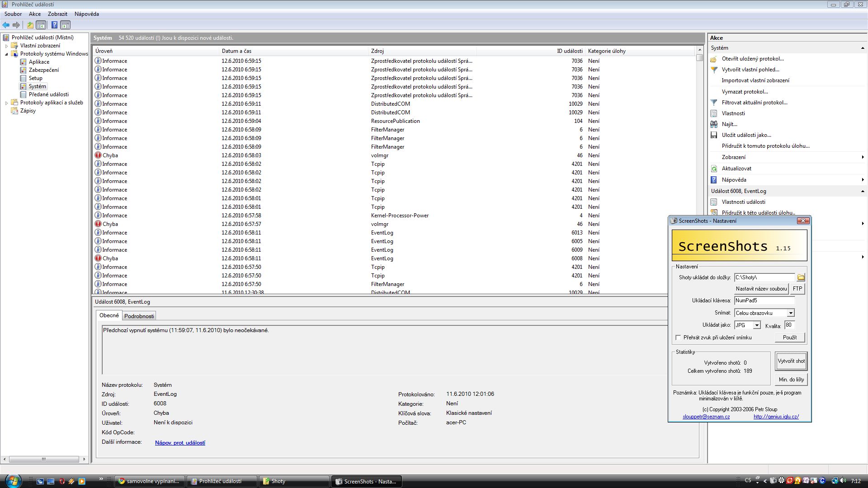This screenshot has width=868, height=488.
Task: Expand the Vlastní zobrazení tree node
Action: (6, 46)
